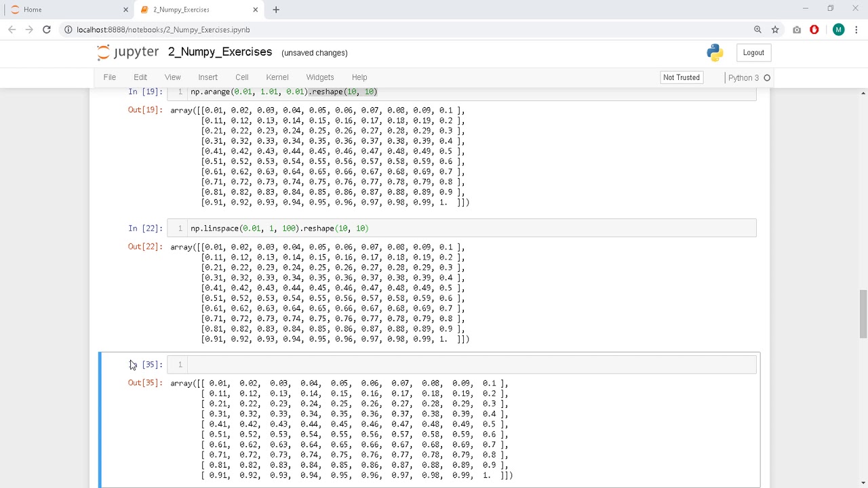Click the array output under Out[35]
The height and width of the screenshot is (488, 868).
pos(342,429)
